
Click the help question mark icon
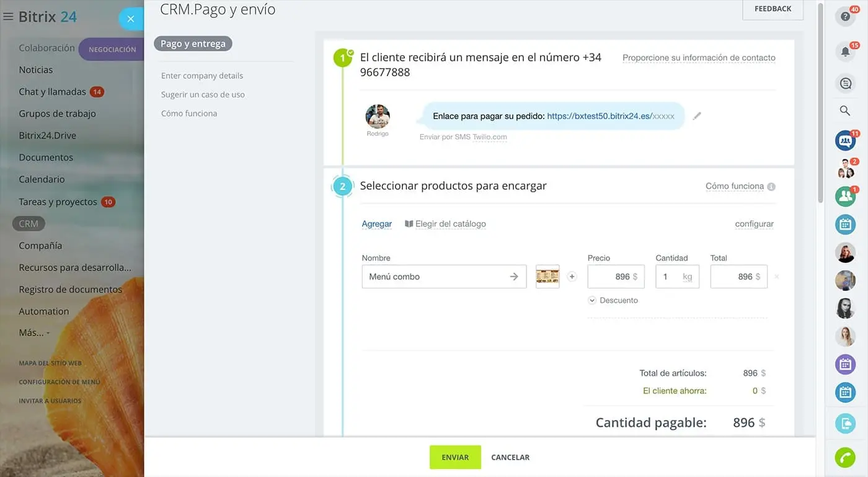click(x=844, y=17)
